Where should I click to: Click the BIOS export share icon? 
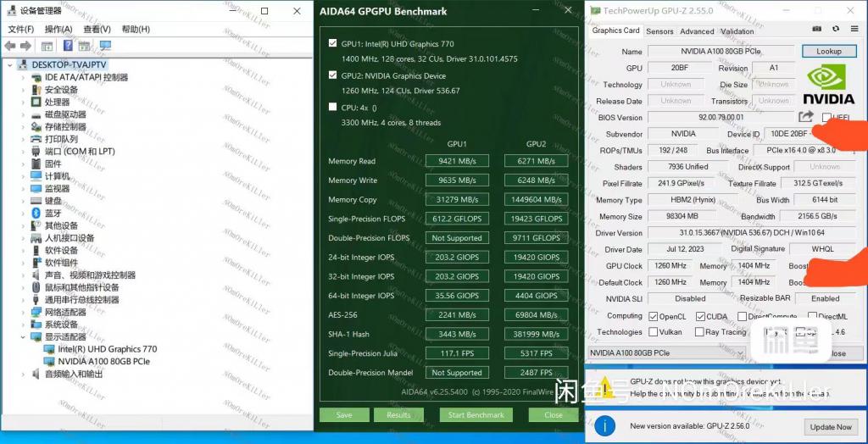pyautogui.click(x=806, y=117)
